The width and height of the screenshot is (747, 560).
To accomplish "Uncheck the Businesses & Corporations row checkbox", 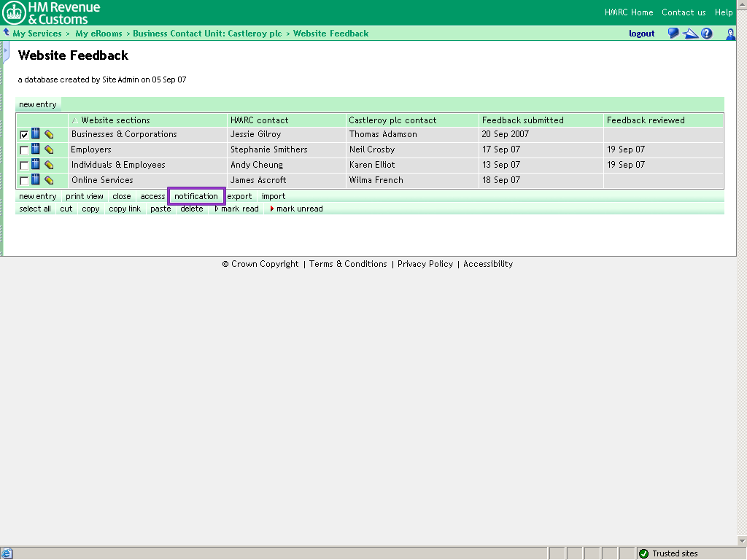I will click(24, 135).
